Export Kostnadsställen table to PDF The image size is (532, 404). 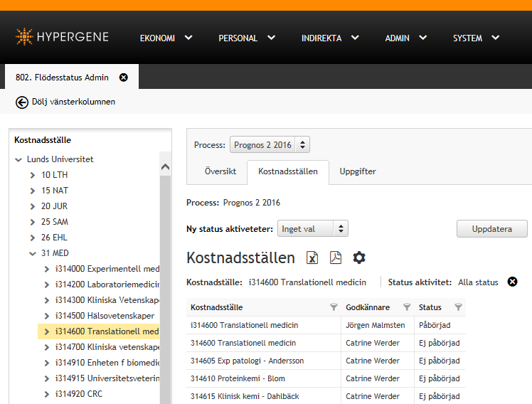(336, 257)
